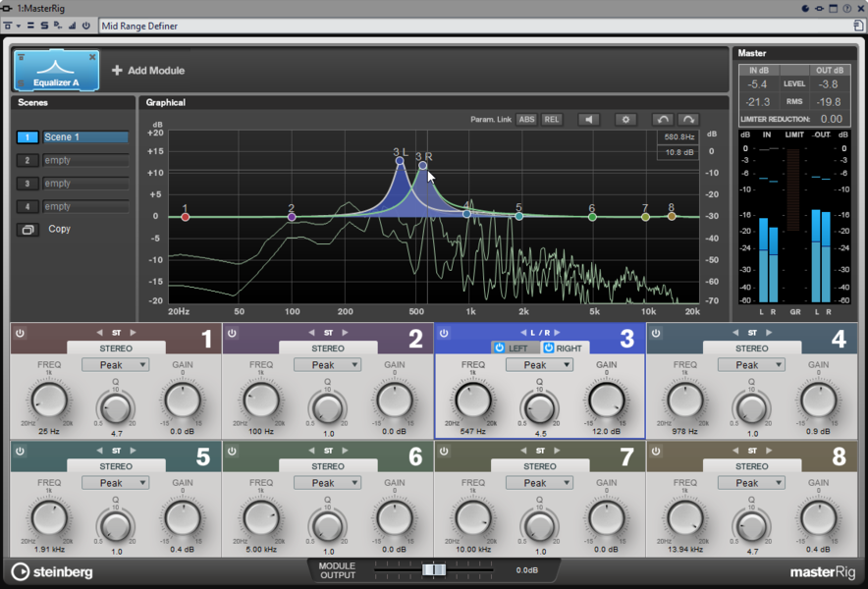This screenshot has width=868, height=589.
Task: Select the STEREO tab in band 8
Action: [752, 466]
